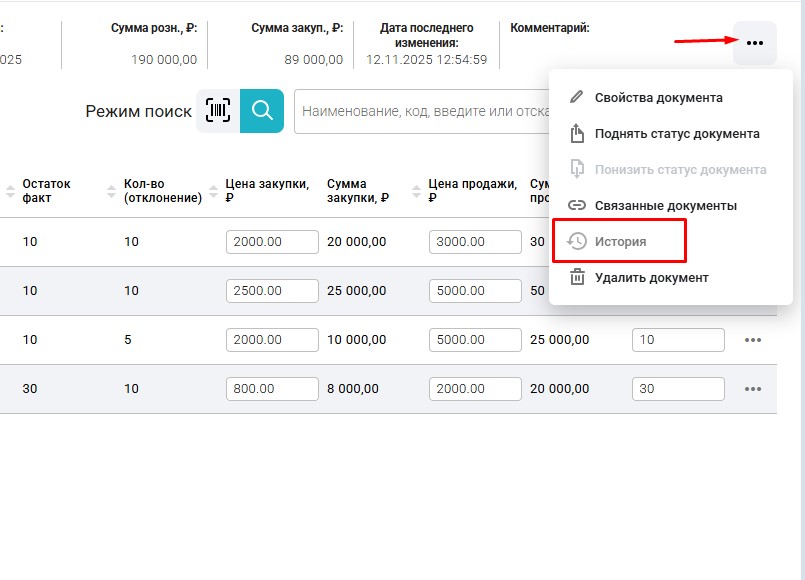
Task: Click sort arrows left of Цена закупки header
Action: click(214, 191)
